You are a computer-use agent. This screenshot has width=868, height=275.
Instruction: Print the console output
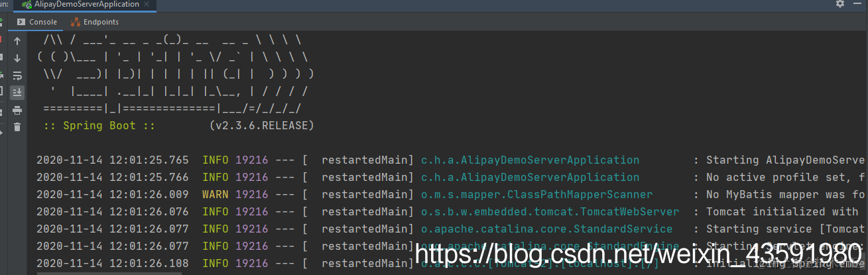(17, 110)
